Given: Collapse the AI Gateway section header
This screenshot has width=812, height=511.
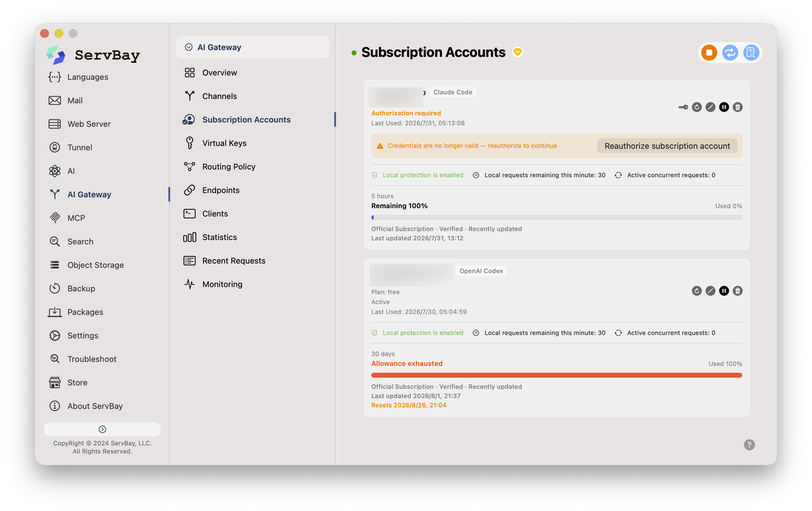Looking at the screenshot, I should (x=252, y=47).
